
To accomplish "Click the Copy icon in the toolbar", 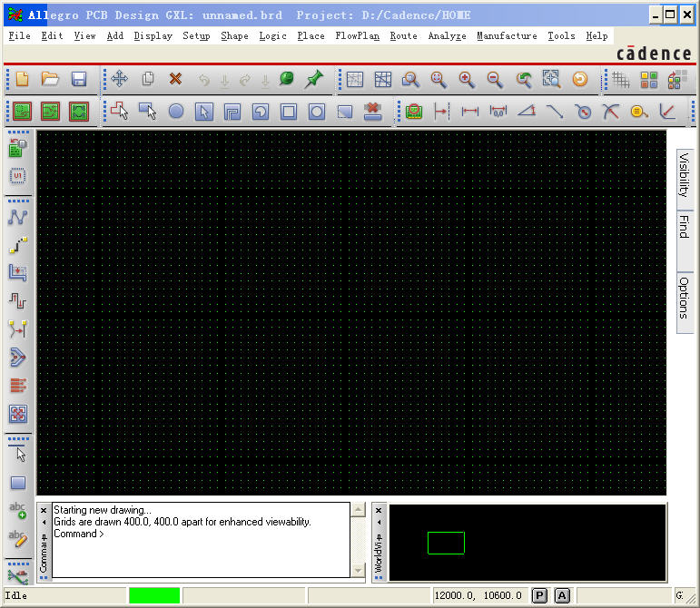I will 148,79.
